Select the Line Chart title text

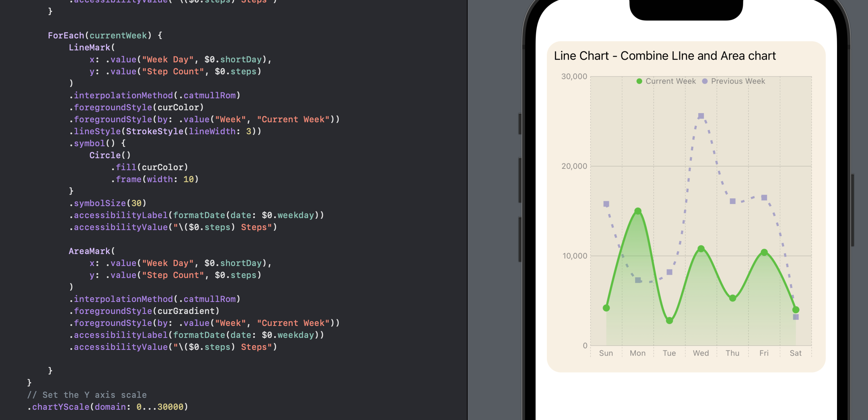pos(664,55)
